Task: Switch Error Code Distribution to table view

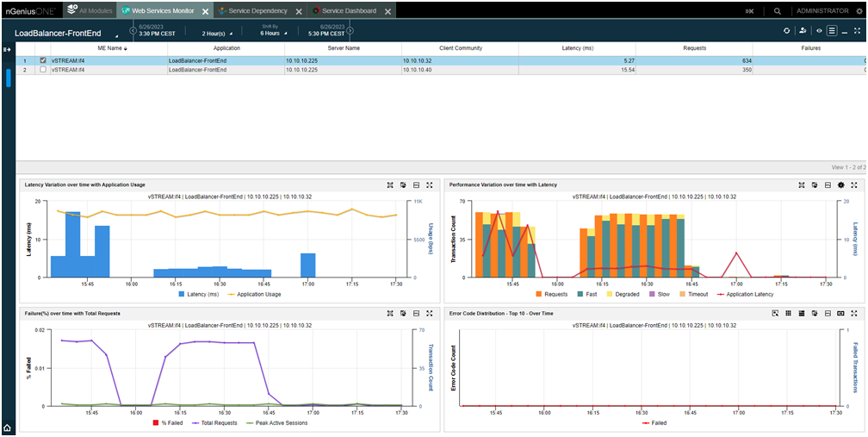Action: coord(802,314)
